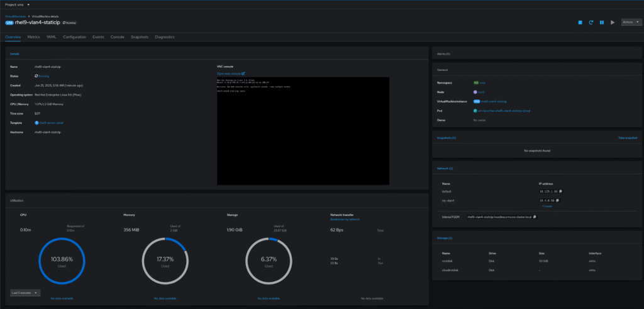
Task: Click the greyed Start VM play icon
Action: (x=613, y=22)
